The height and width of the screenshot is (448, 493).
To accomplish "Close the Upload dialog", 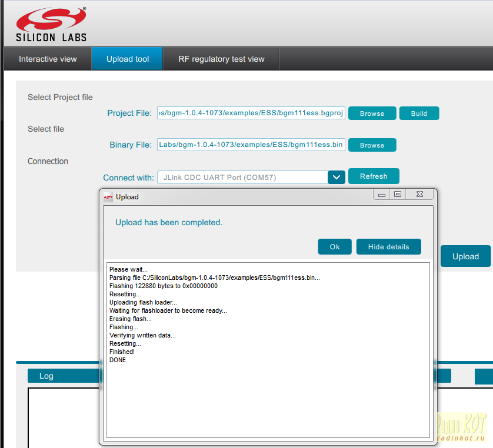I will click(x=419, y=195).
